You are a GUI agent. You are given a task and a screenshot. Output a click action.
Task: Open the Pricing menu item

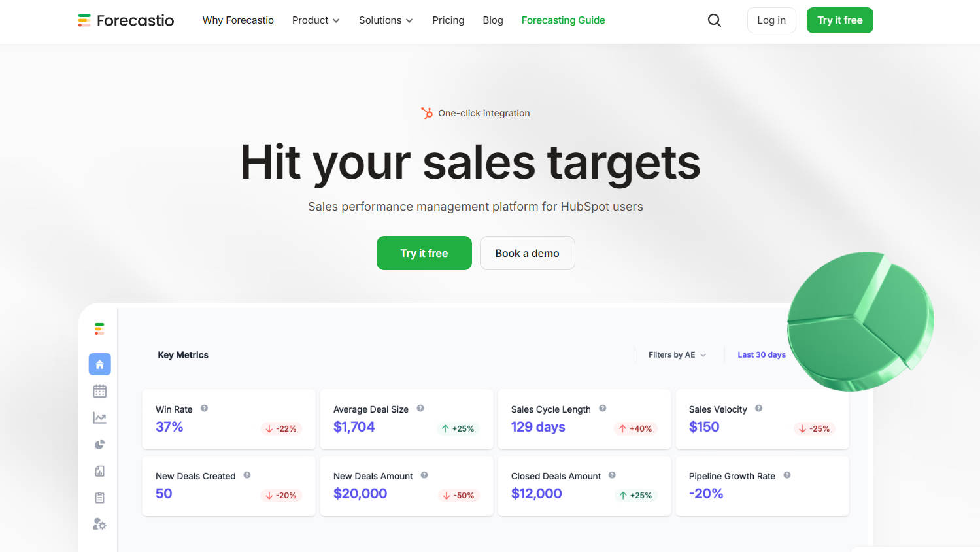tap(448, 20)
